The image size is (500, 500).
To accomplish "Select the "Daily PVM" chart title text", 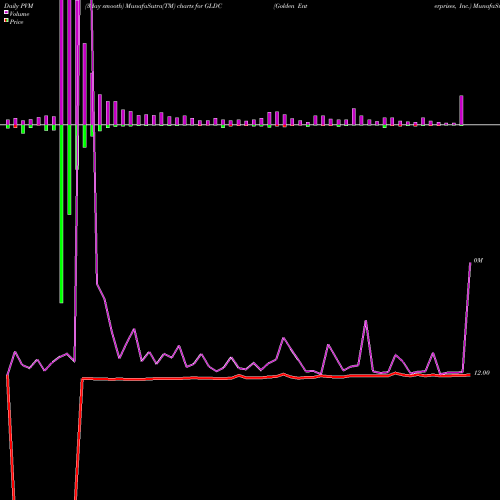I will coord(19,6).
